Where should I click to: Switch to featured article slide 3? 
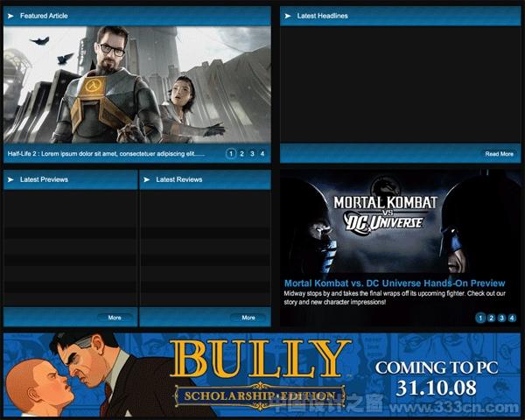coord(252,154)
